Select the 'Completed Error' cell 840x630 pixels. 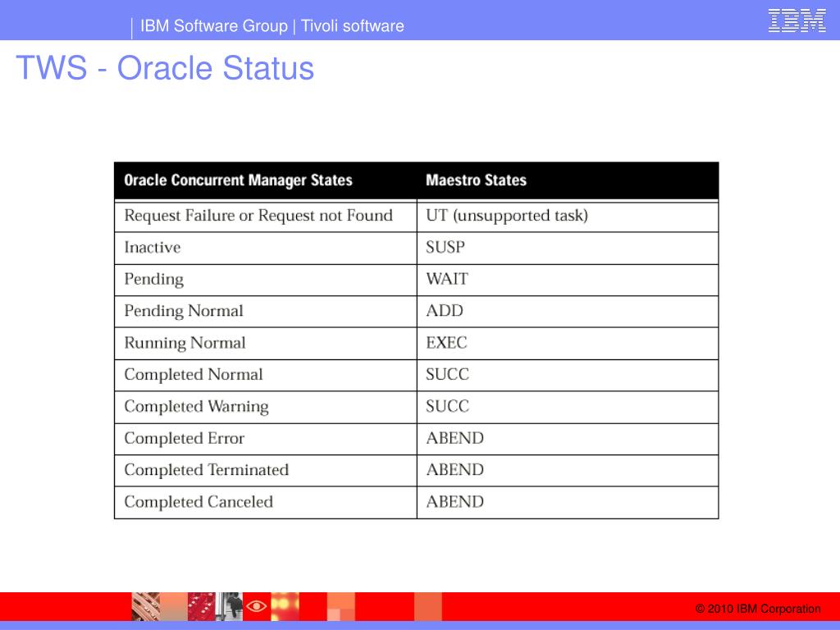pyautogui.click(x=266, y=439)
